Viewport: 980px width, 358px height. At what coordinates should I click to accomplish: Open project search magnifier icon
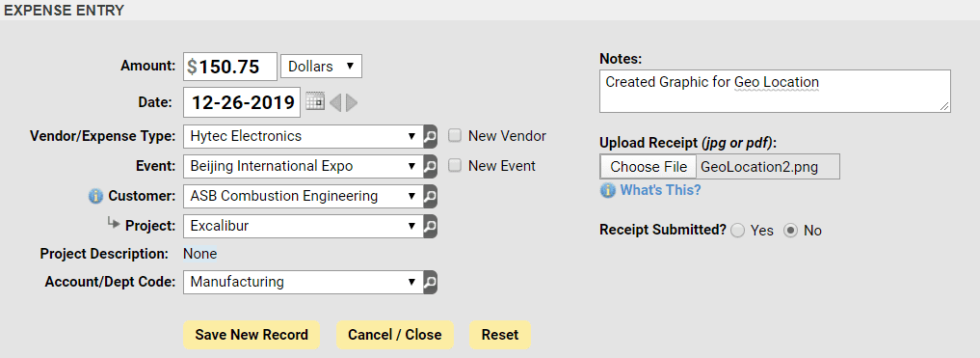430,227
